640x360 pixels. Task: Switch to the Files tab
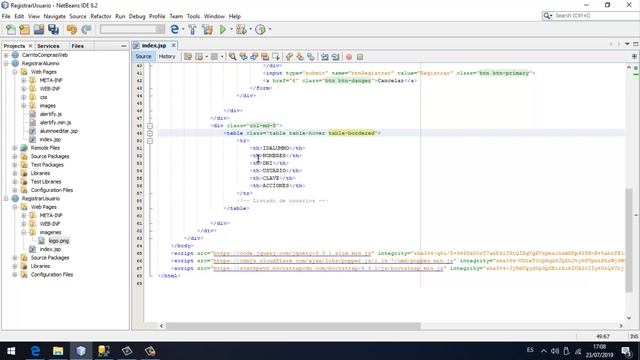(x=78, y=46)
